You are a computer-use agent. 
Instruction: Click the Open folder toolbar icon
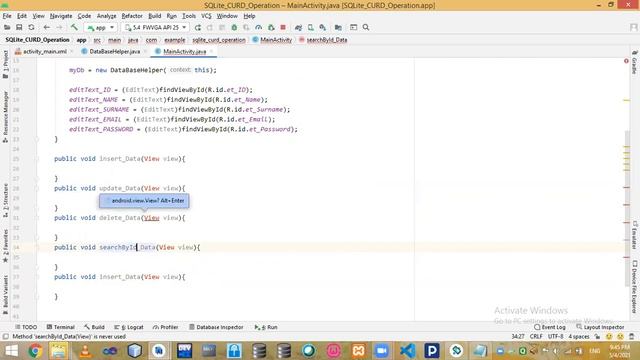(7, 27)
